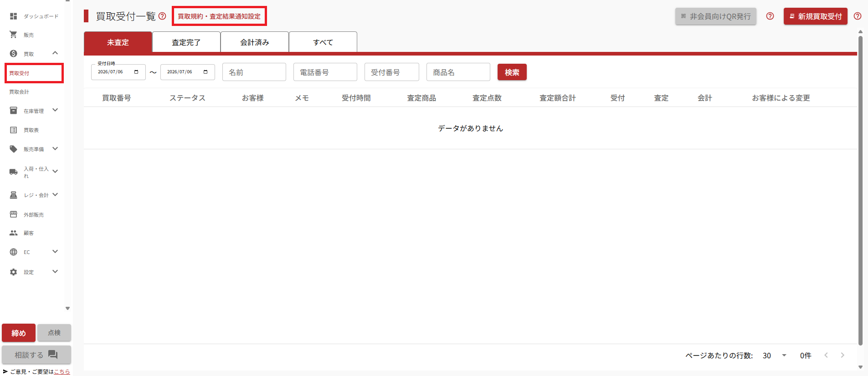Click the 買取番号 column header

tap(117, 98)
